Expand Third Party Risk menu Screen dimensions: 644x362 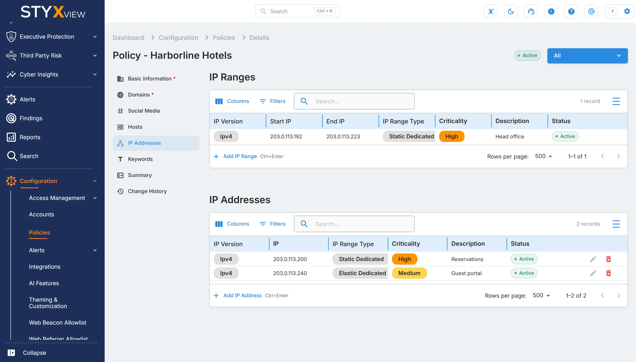52,56
